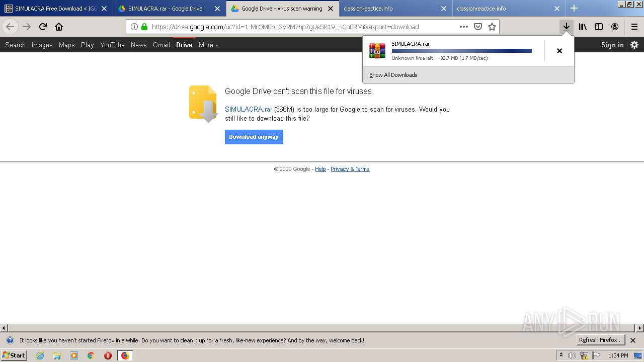The width and height of the screenshot is (644, 362).
Task: Open YouTube in Google bar
Action: [113, 45]
